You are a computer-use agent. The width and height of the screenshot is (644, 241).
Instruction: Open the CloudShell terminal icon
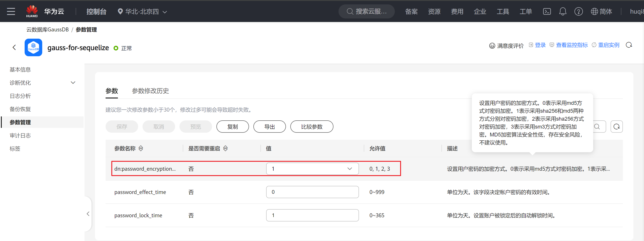click(547, 11)
